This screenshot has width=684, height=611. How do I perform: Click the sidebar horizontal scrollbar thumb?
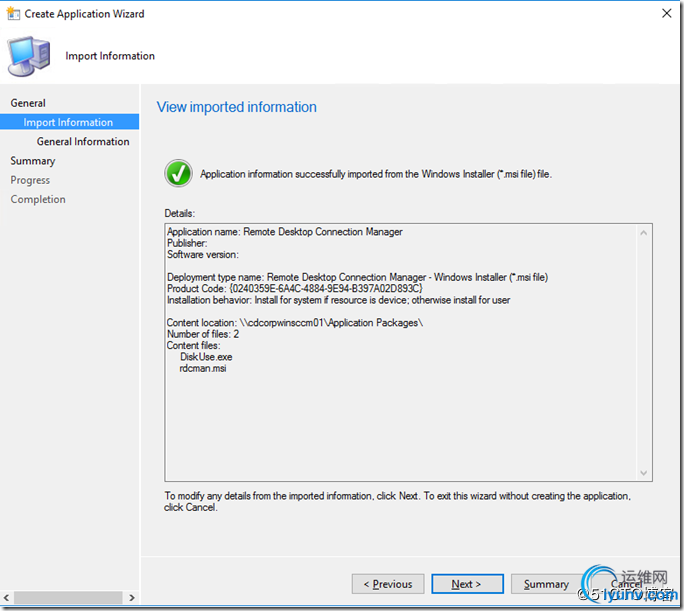[x=68, y=597]
